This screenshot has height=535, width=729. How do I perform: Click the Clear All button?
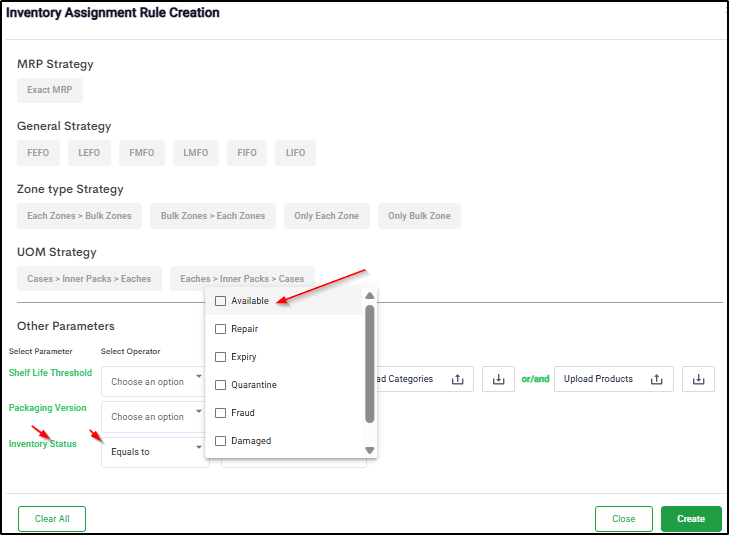52,519
